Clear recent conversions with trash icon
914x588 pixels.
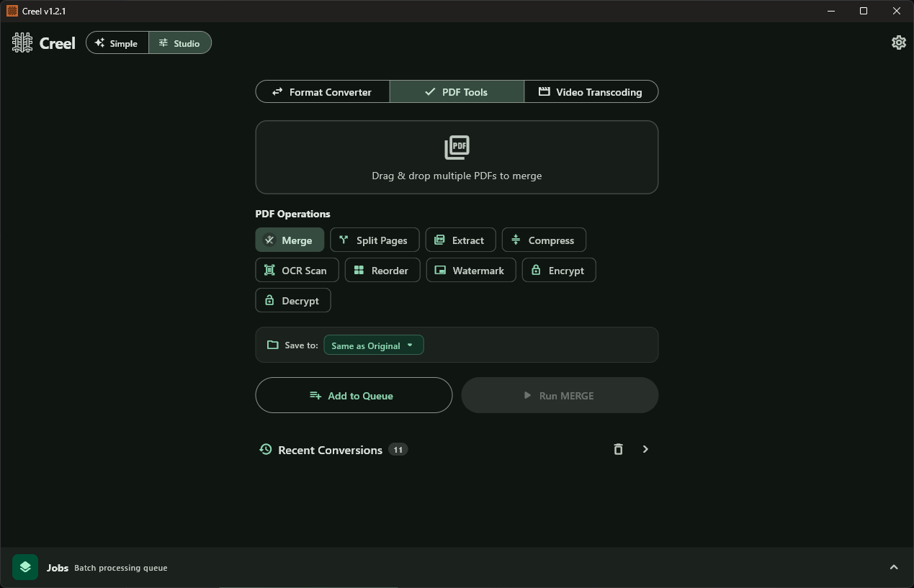(618, 449)
